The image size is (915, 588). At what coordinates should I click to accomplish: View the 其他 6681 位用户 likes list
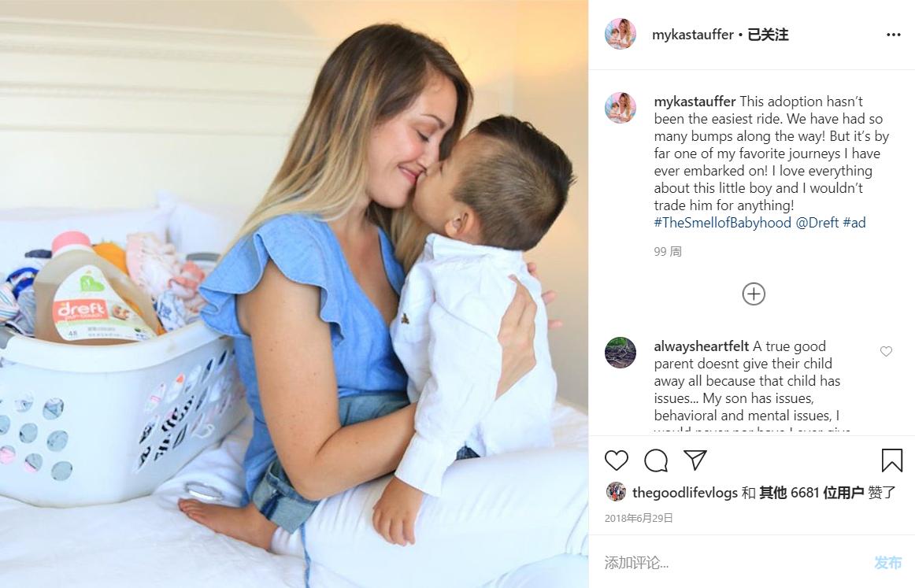tap(812, 492)
